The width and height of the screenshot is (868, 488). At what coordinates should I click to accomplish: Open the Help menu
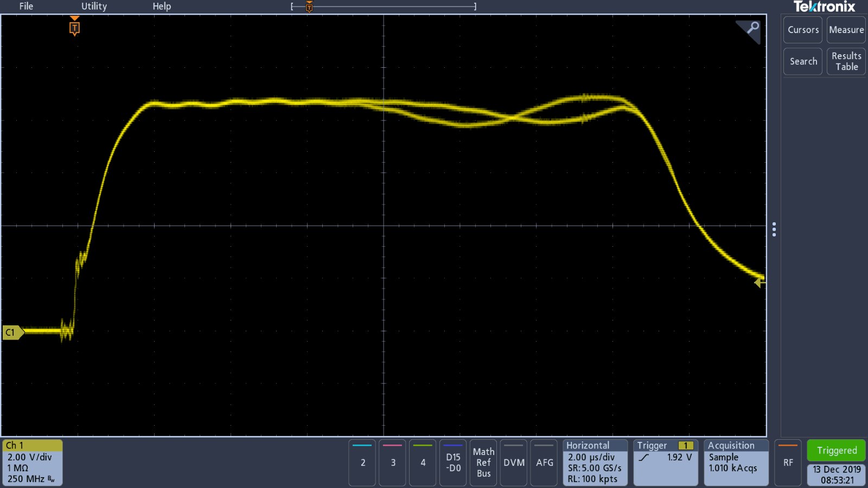point(162,7)
